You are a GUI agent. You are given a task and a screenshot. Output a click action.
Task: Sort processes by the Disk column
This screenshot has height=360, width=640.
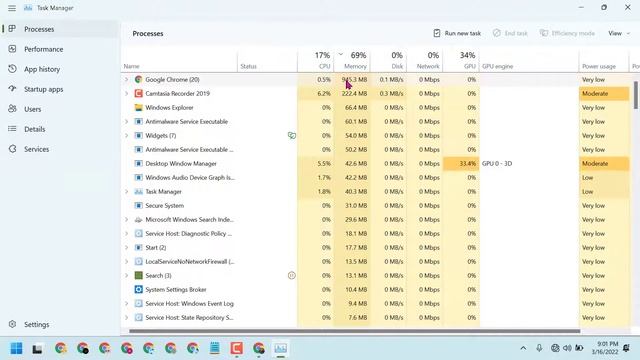coord(388,60)
